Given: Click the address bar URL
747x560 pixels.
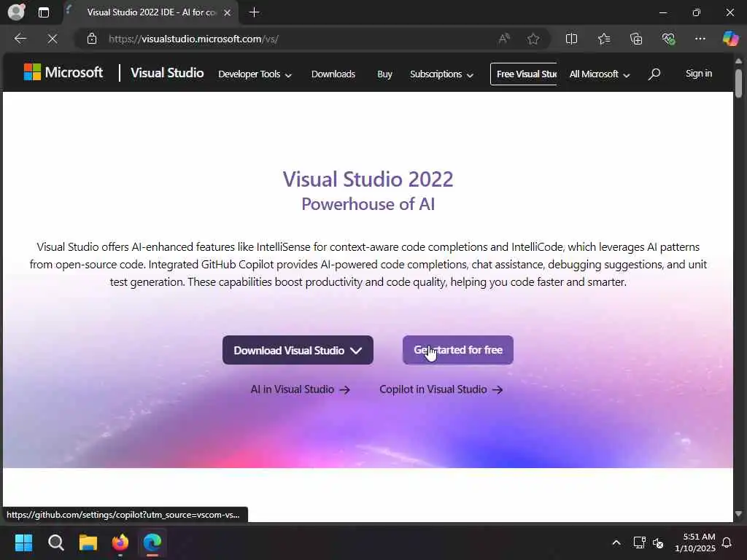Looking at the screenshot, I should tap(193, 39).
